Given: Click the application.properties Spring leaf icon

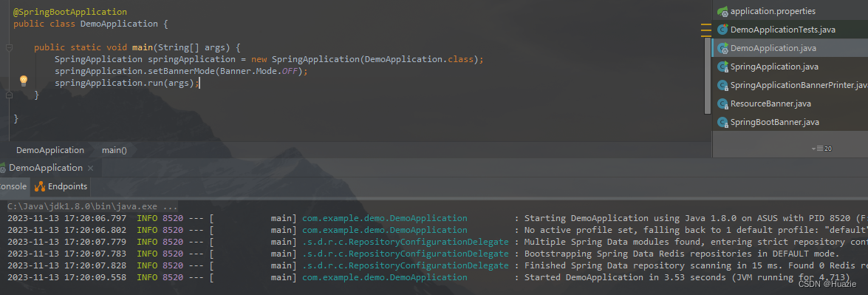Looking at the screenshot, I should (x=722, y=11).
